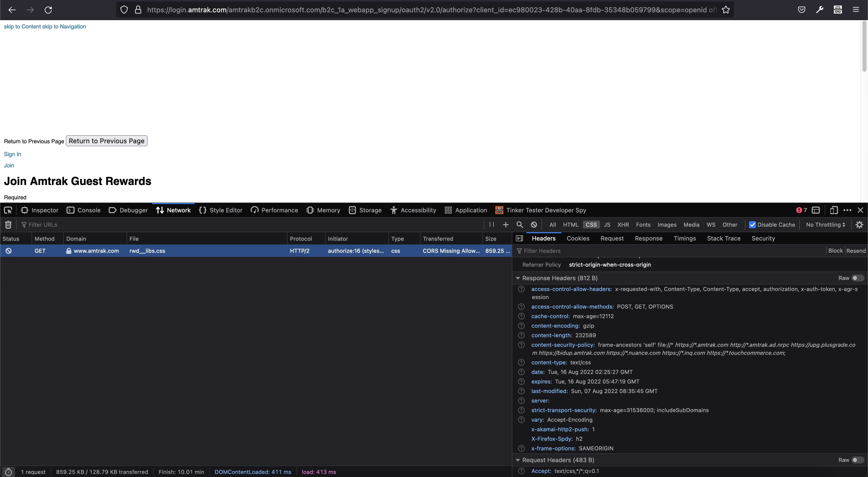Show the error count badge
Screen dimensions: 868x477
801,210
